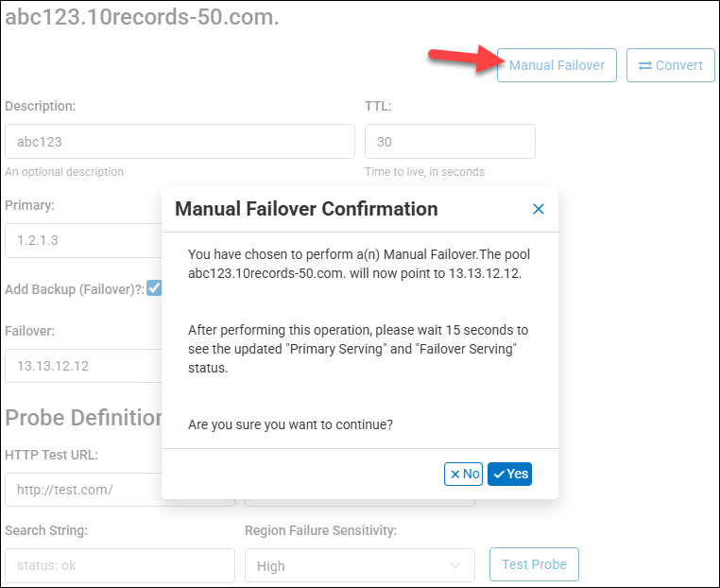Select the Primary IP address field
The width and height of the screenshot is (720, 588).
[85, 240]
